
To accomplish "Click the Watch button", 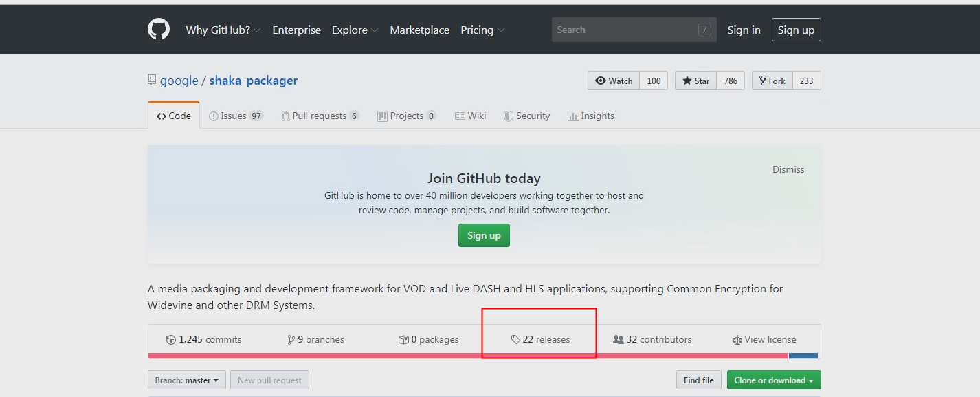I will point(614,81).
